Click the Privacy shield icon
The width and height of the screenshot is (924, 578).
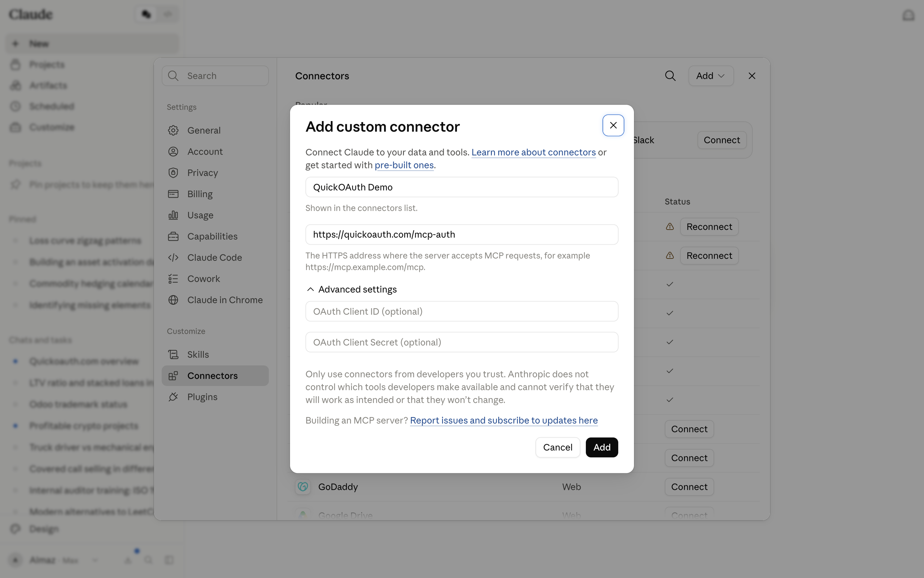click(x=173, y=173)
